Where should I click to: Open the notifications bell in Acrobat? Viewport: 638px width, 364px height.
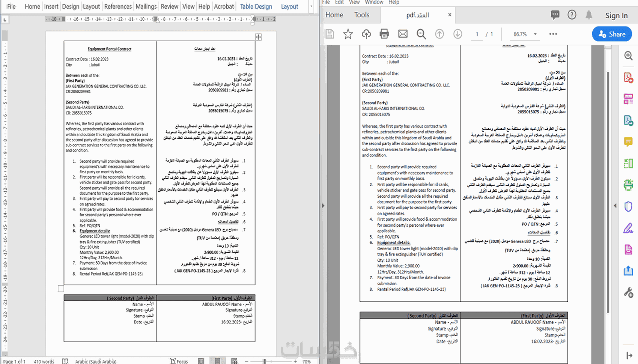click(589, 15)
